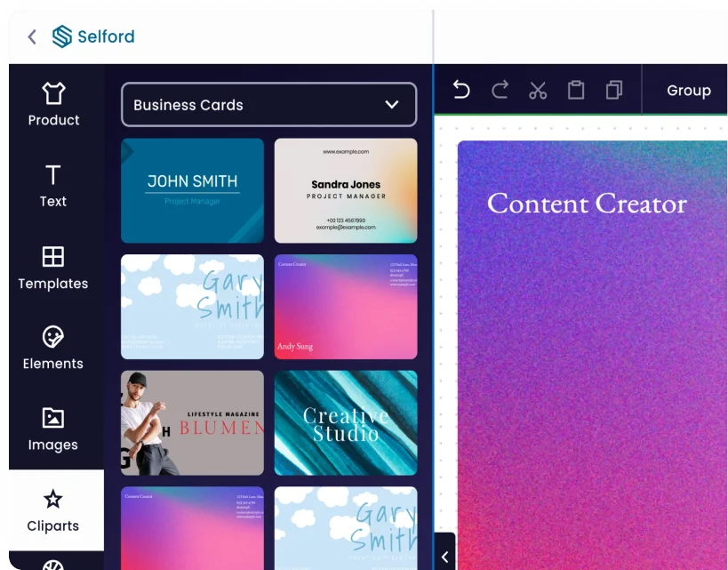This screenshot has width=728, height=570.
Task: Choose the Sandra Jones template
Action: click(x=346, y=190)
